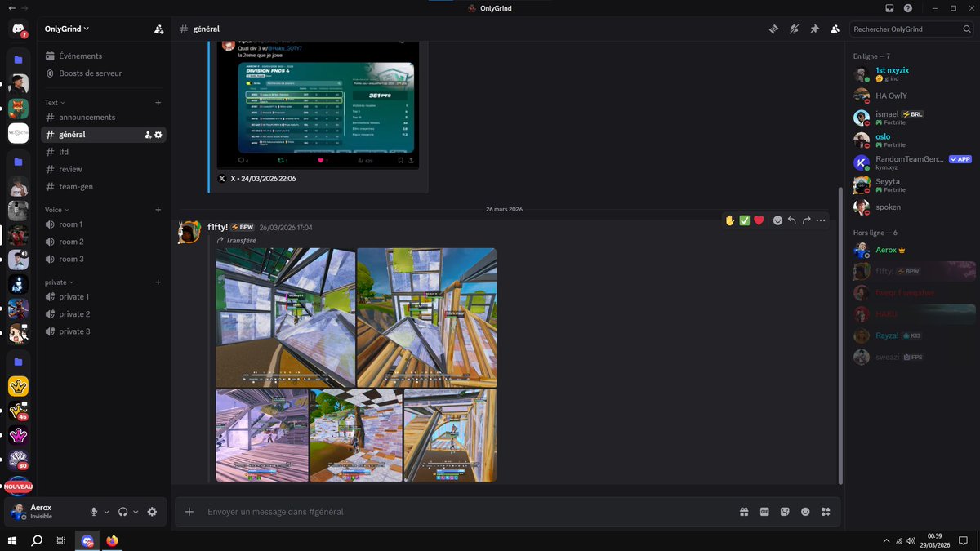Open microphone input options arrow
This screenshot has width=980, height=551.
coord(106,512)
